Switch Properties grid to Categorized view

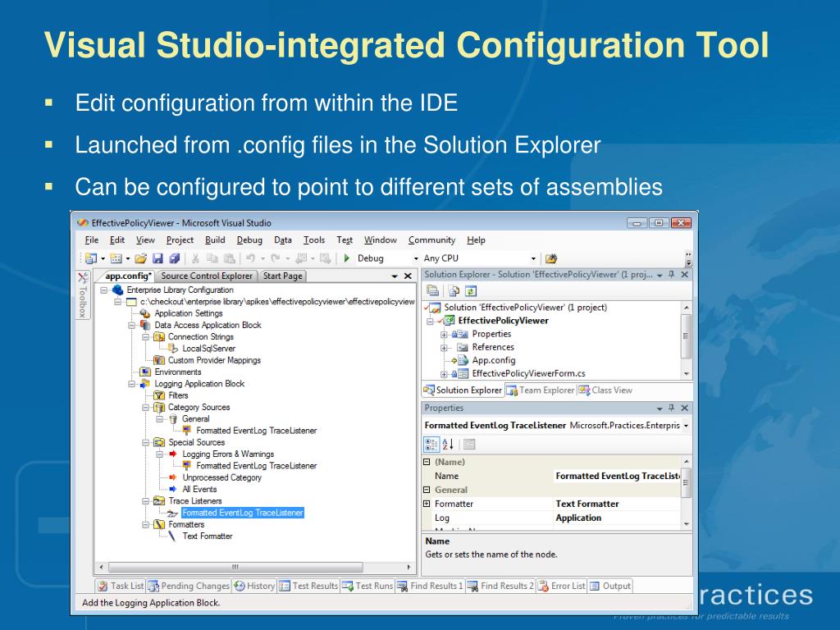click(x=431, y=444)
